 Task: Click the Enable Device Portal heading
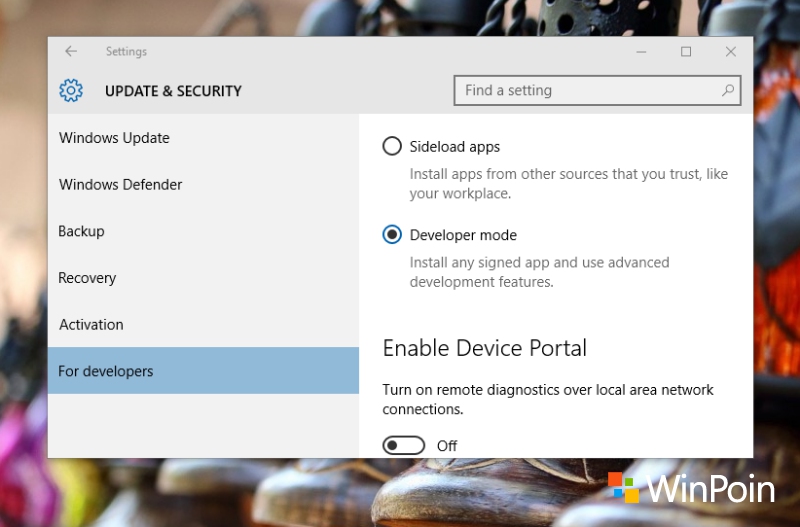coord(485,348)
